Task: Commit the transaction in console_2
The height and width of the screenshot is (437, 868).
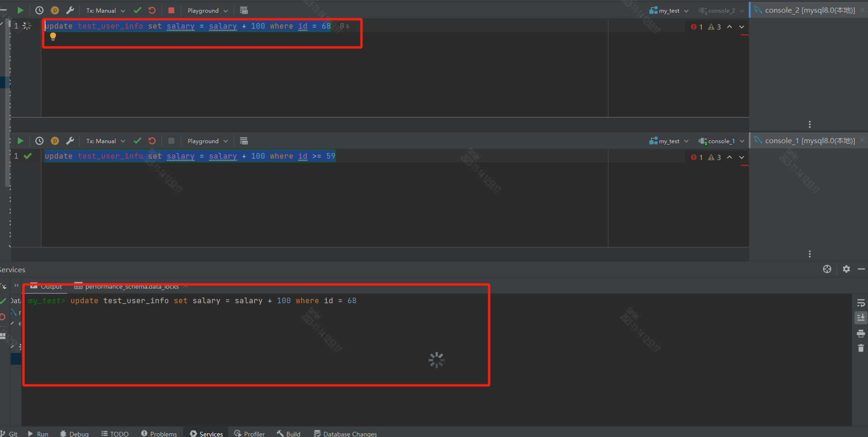Action: (x=138, y=10)
